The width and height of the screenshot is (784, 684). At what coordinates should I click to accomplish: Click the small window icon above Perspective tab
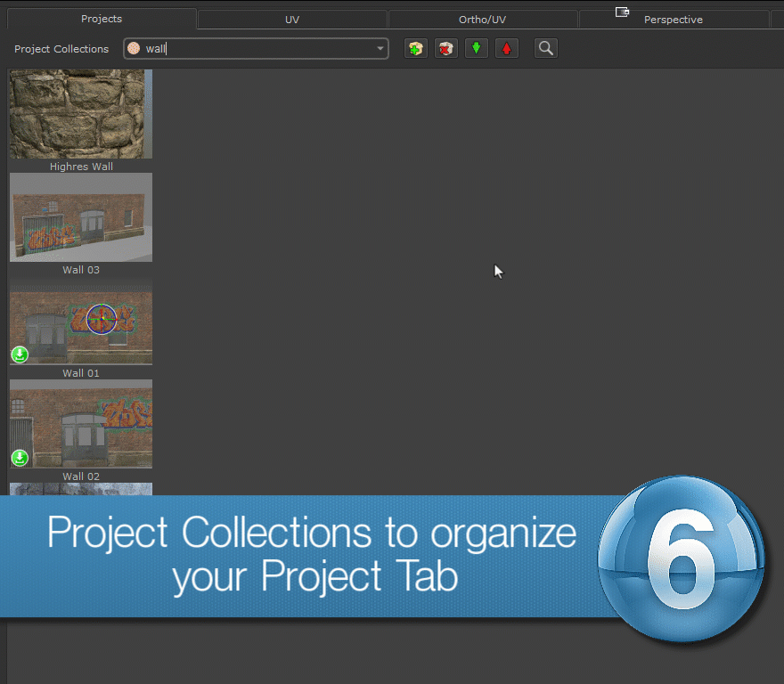(623, 12)
